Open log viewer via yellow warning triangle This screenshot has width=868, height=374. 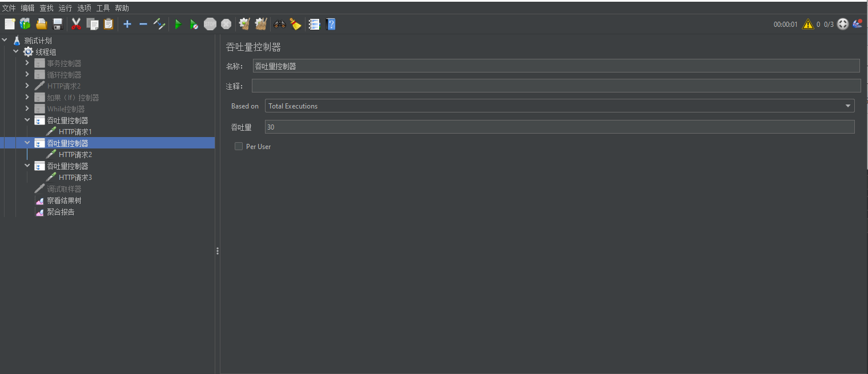(x=807, y=24)
